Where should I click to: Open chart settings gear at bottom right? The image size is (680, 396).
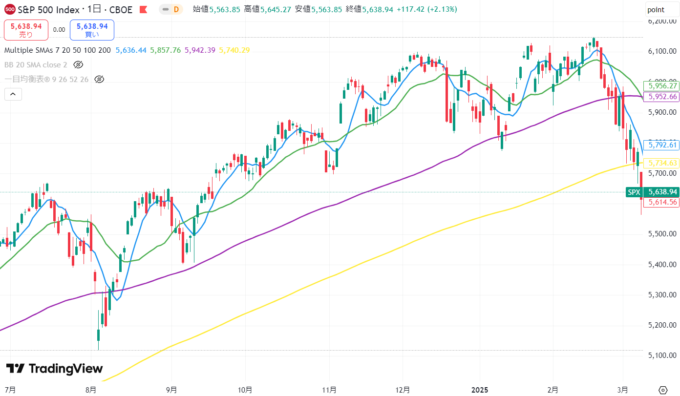(x=662, y=389)
